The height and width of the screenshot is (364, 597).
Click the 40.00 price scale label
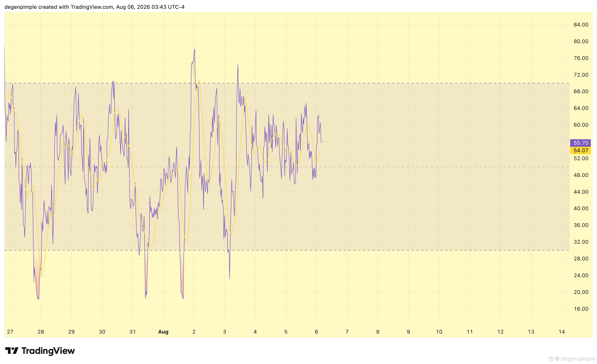tap(581, 208)
